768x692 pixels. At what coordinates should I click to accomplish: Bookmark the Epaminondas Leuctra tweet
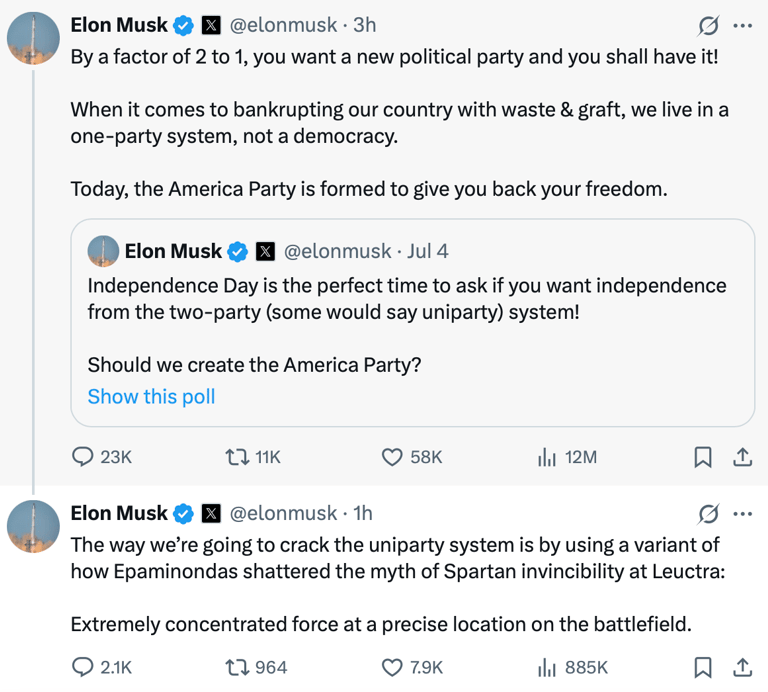703,668
